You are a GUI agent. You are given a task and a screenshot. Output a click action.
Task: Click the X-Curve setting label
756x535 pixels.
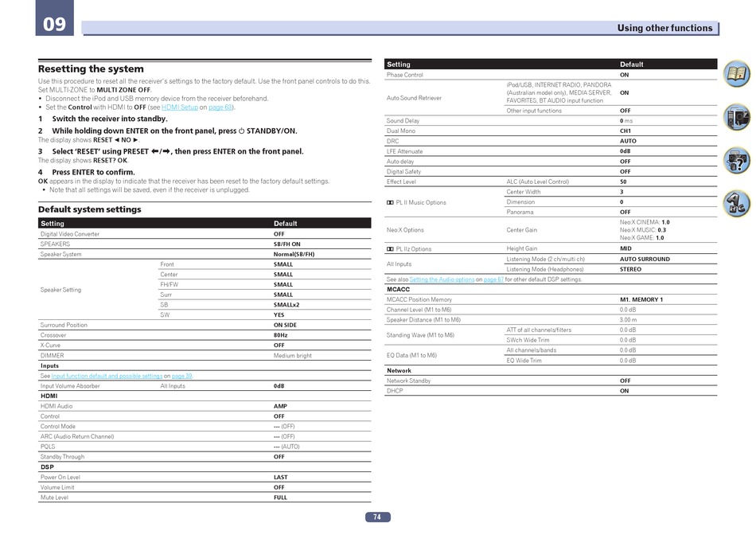50,346
